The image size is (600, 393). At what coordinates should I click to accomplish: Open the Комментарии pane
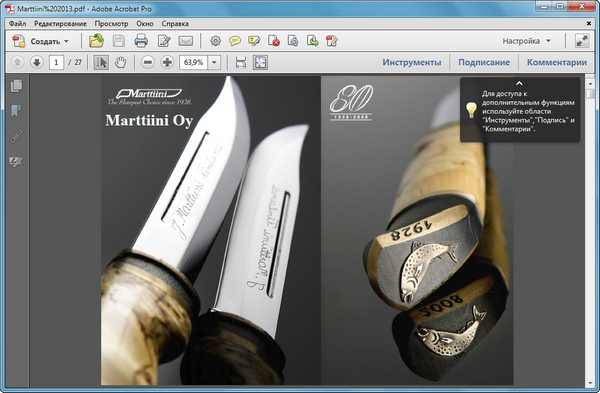click(x=557, y=62)
